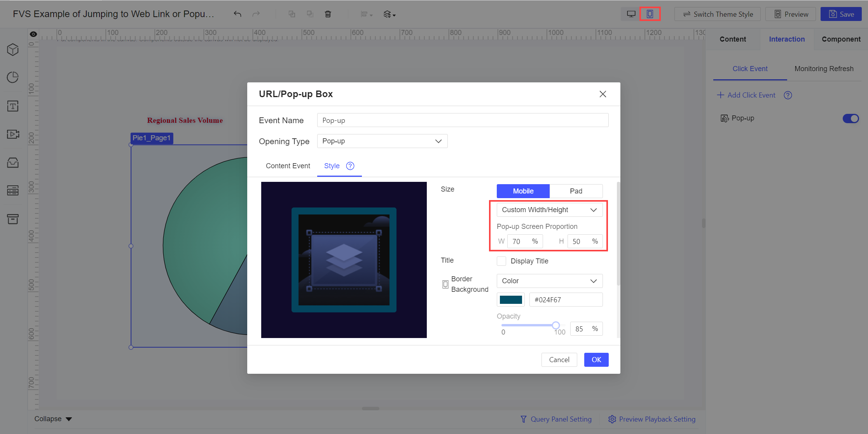
Task: Open the Monitoring Refresh tab
Action: point(824,69)
